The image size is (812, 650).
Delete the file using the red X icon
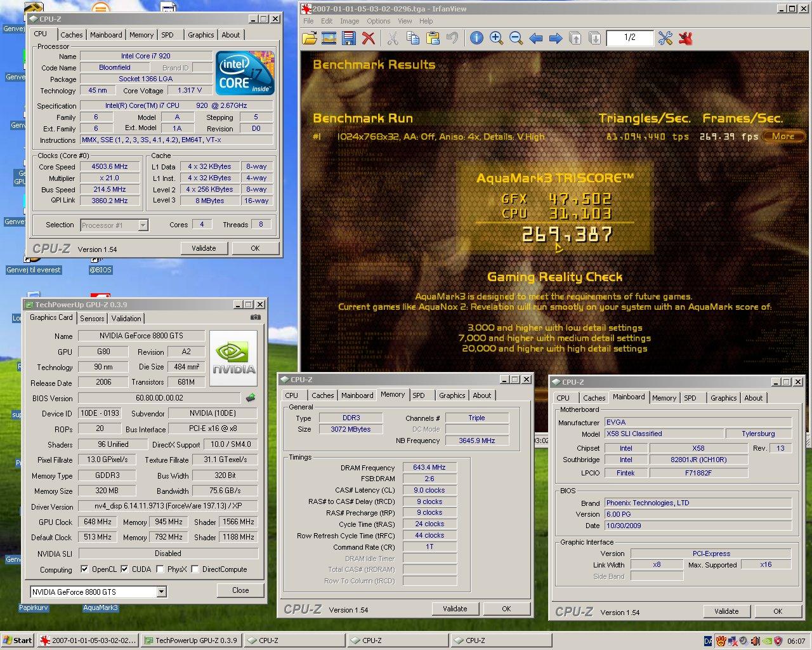[368, 38]
